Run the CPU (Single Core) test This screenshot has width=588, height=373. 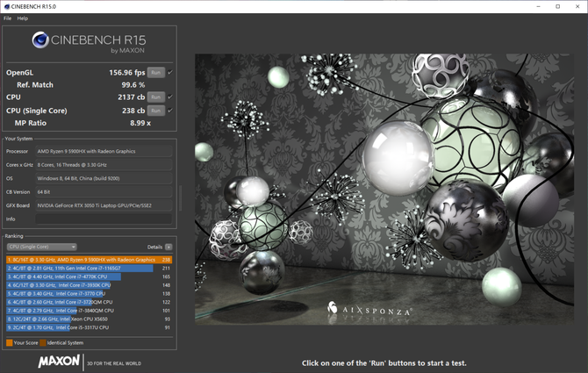click(156, 111)
